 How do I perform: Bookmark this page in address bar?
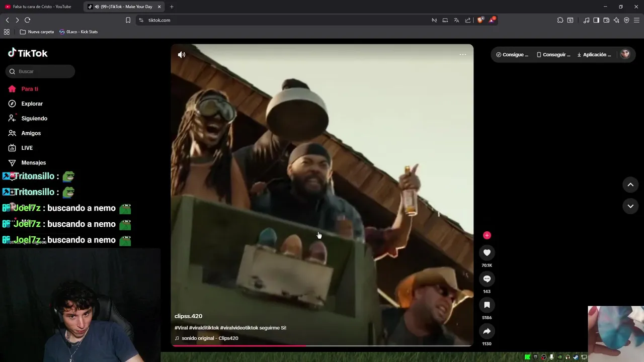tap(128, 20)
